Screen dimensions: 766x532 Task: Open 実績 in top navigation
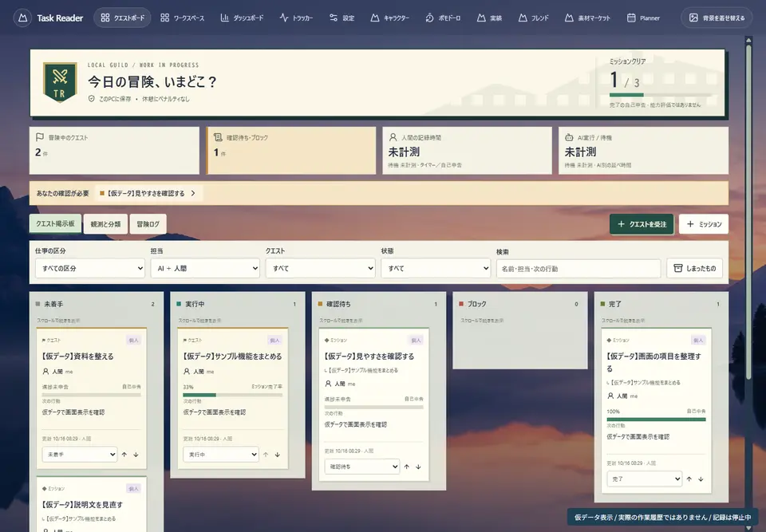[x=489, y=18]
